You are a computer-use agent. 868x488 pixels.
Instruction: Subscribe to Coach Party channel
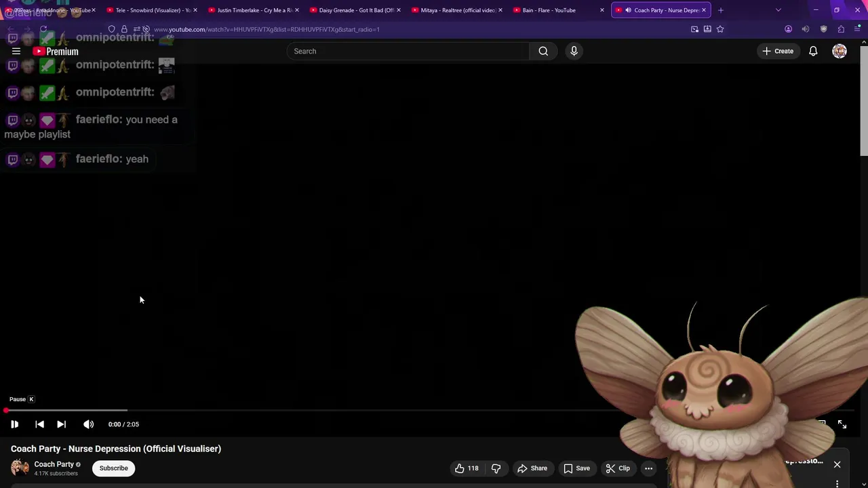[114, 468]
